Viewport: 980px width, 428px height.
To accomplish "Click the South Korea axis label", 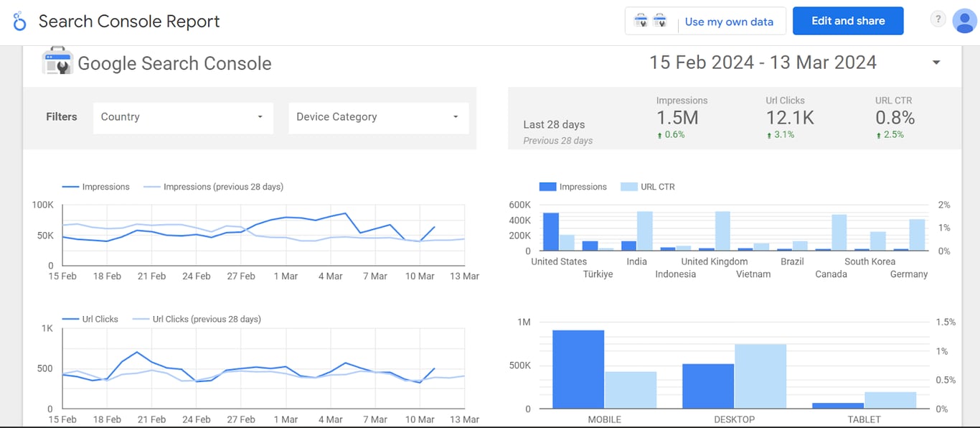I will click(870, 261).
